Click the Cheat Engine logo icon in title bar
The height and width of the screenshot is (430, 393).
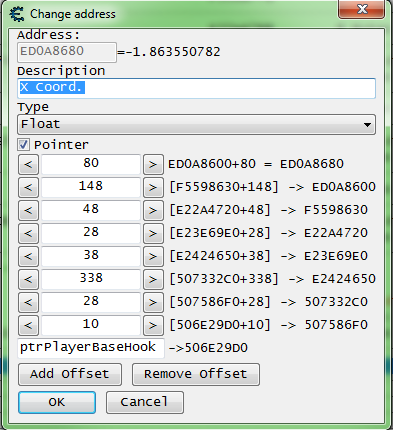tap(16, 14)
